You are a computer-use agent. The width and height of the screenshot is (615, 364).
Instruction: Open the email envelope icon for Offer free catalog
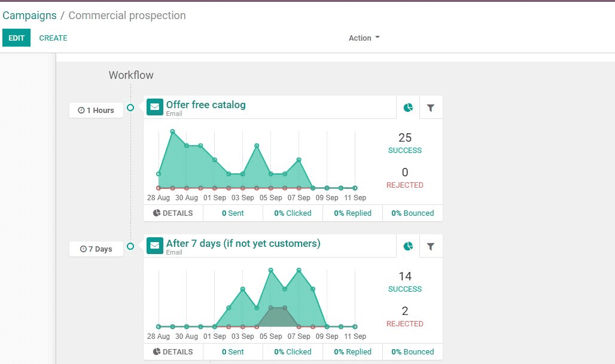point(155,107)
